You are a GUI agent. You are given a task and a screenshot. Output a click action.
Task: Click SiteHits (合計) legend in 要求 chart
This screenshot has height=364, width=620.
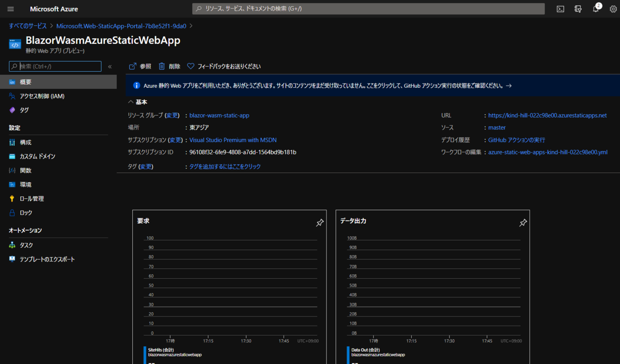pyautogui.click(x=161, y=350)
